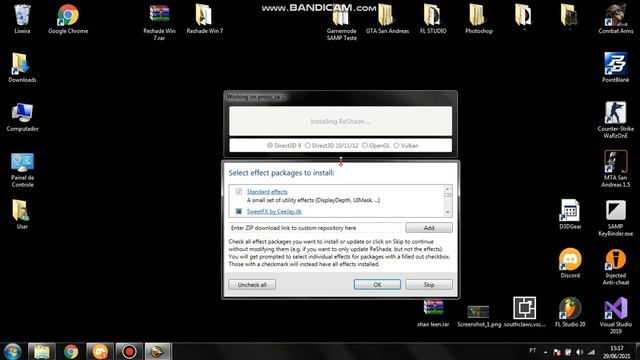Open the volume control in tray

click(x=580, y=352)
